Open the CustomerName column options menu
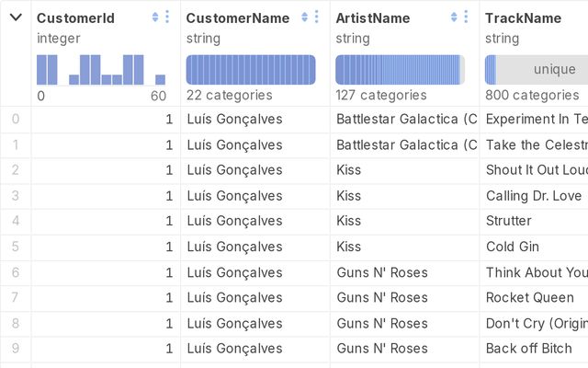 click(317, 17)
